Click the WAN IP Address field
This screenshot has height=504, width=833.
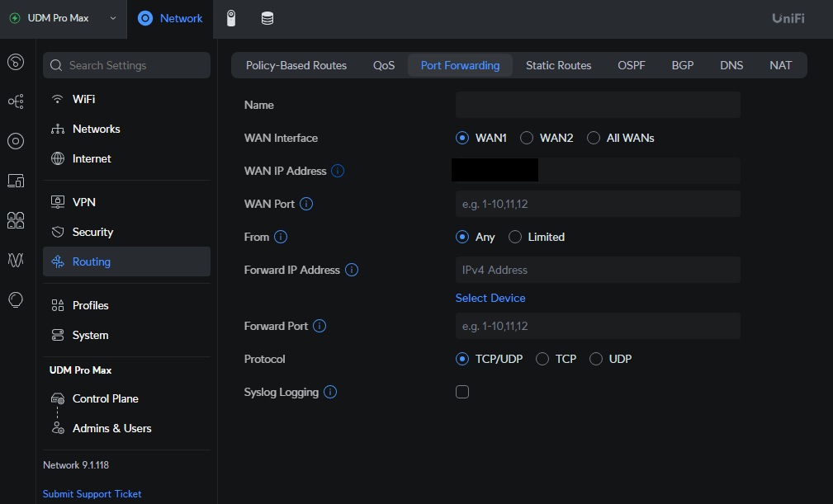(x=598, y=171)
